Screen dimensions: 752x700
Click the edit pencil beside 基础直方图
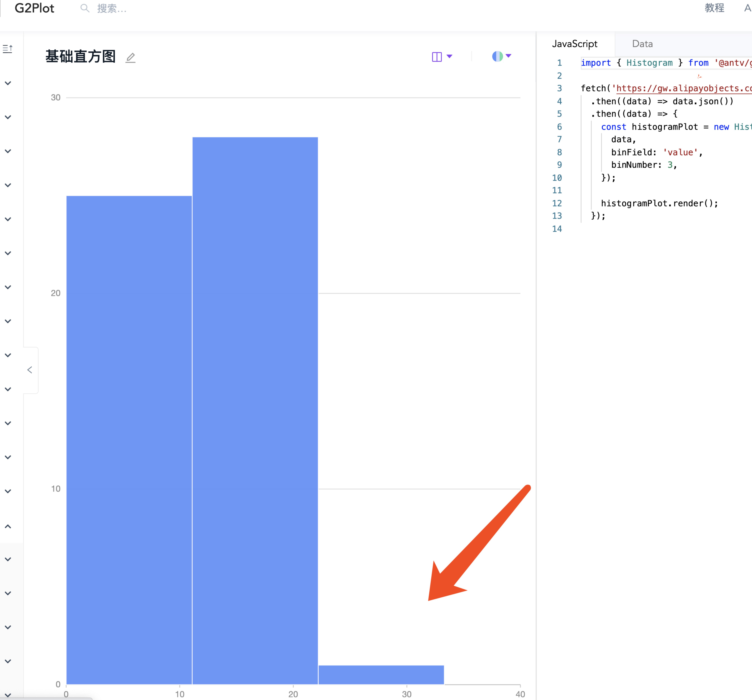(x=130, y=57)
